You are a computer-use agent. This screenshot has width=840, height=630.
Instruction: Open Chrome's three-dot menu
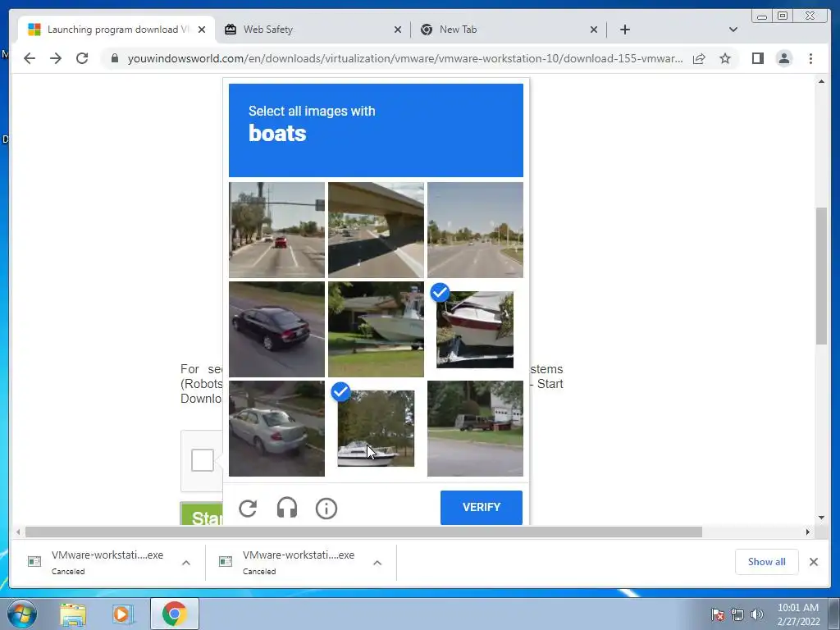point(810,58)
